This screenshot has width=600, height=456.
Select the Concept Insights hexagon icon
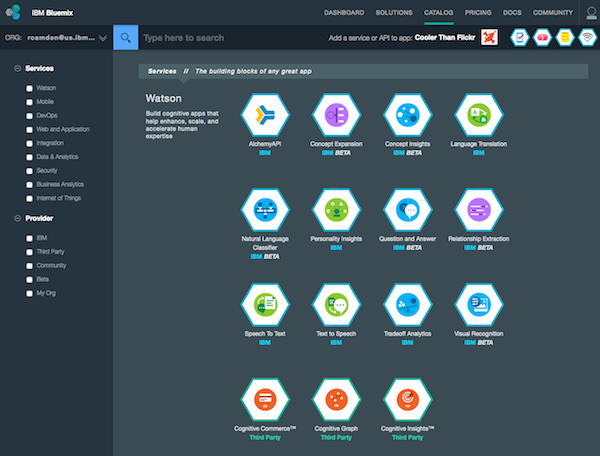pyautogui.click(x=408, y=115)
